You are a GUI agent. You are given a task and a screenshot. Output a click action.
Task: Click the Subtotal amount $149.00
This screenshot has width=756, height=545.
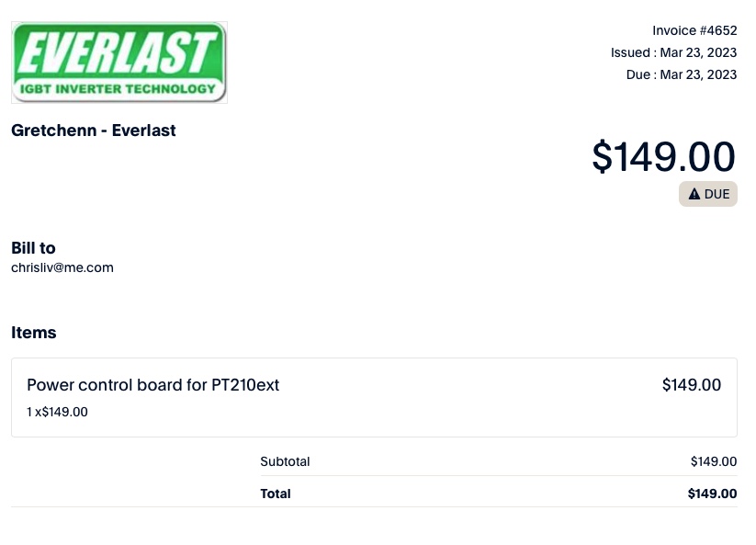click(713, 461)
